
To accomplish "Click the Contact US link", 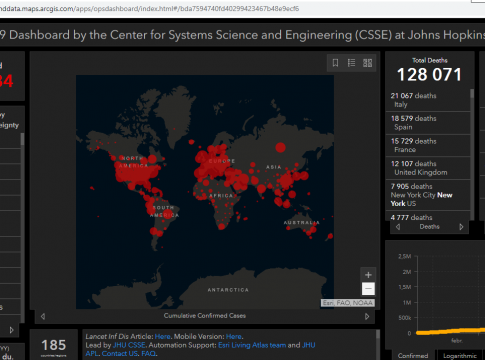I will 120,353.
